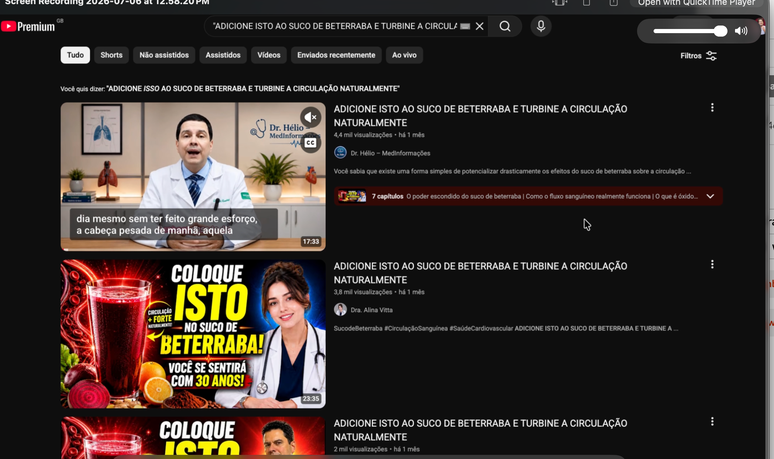Click Open with QuickTime Player button
Screen dimensions: 774x459
coord(697,3)
